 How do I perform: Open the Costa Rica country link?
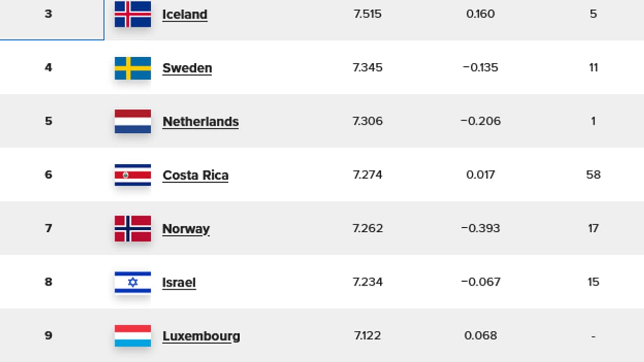(x=195, y=175)
